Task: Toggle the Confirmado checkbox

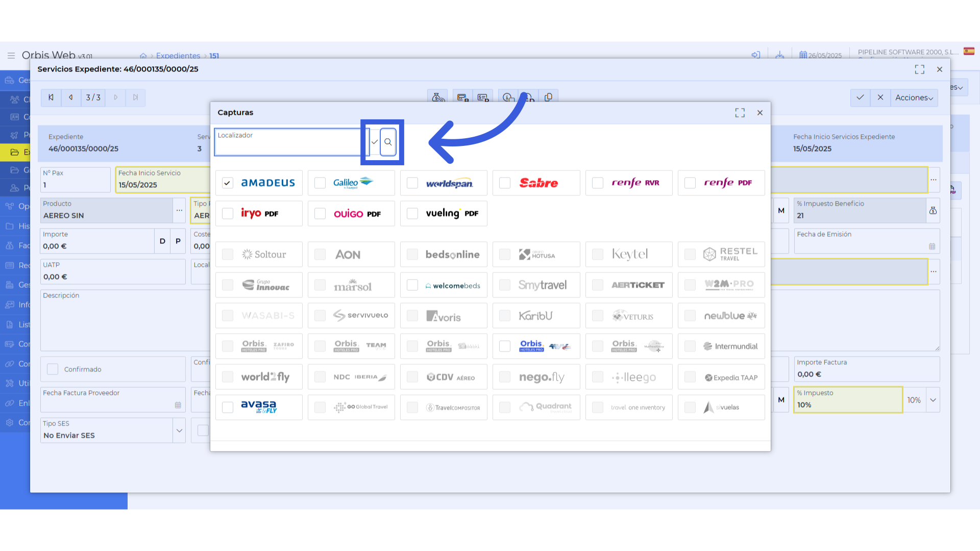Action: [53, 369]
